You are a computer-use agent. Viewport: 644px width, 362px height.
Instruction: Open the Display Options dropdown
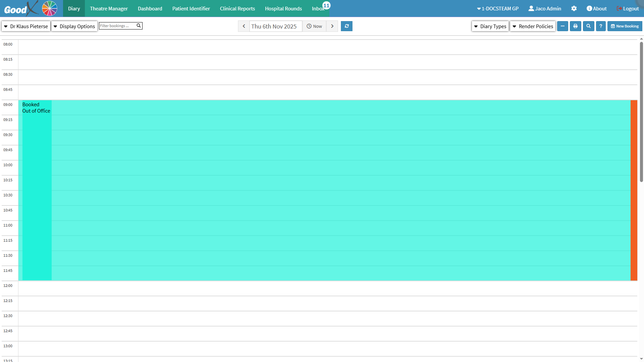coord(74,26)
